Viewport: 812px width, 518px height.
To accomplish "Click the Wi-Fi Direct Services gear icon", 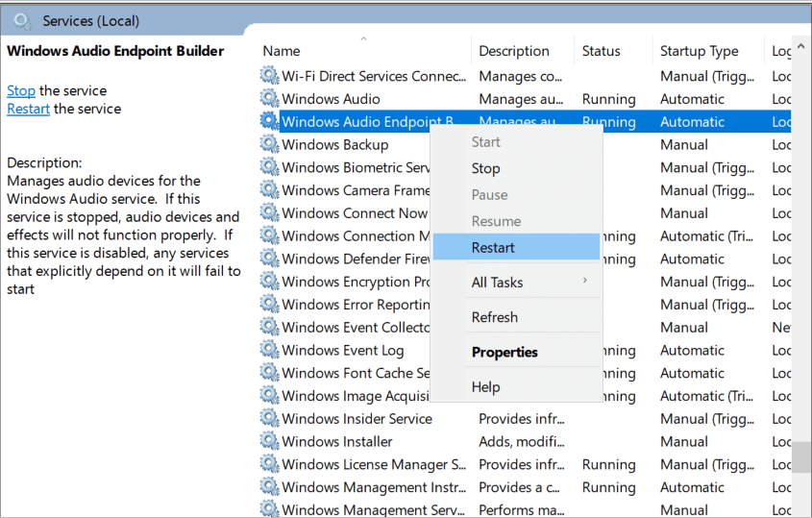I will [269, 76].
